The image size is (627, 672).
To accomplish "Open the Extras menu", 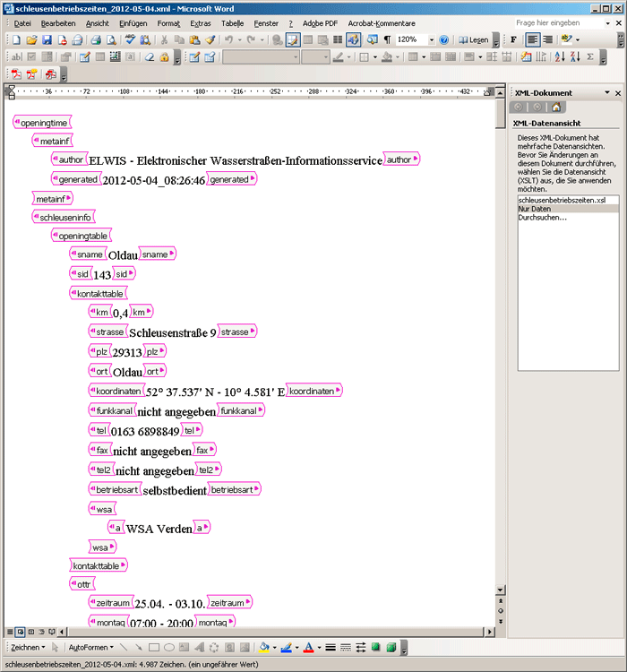I will click(200, 23).
